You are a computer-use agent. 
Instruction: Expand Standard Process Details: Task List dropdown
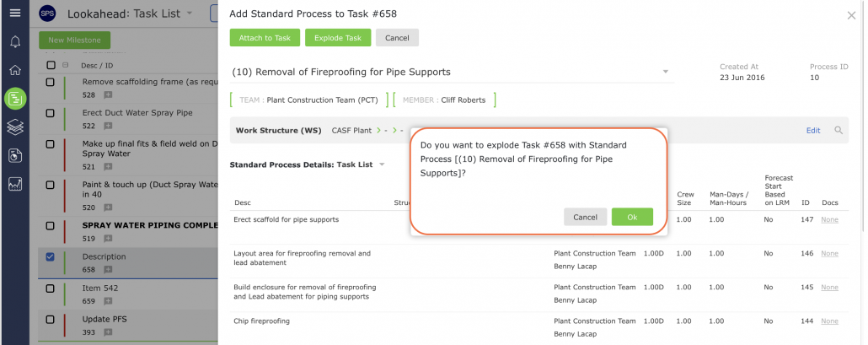382,164
